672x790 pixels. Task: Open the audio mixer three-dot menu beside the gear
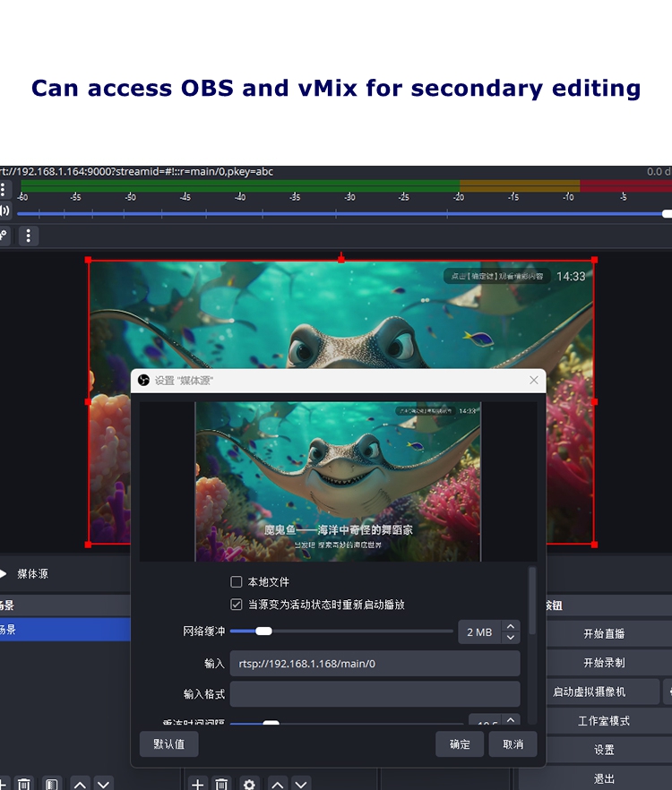click(29, 236)
